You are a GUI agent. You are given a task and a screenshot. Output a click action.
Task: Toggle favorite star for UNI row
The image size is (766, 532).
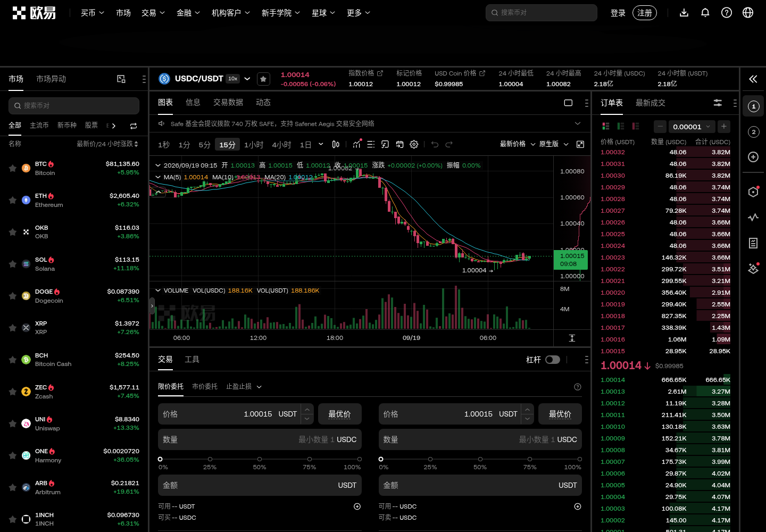(12, 423)
